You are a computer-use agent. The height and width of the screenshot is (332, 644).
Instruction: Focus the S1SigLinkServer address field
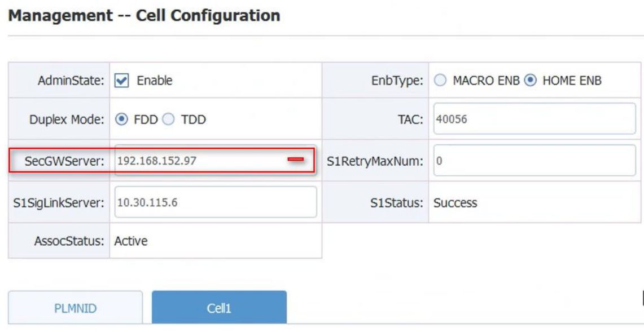coord(215,202)
